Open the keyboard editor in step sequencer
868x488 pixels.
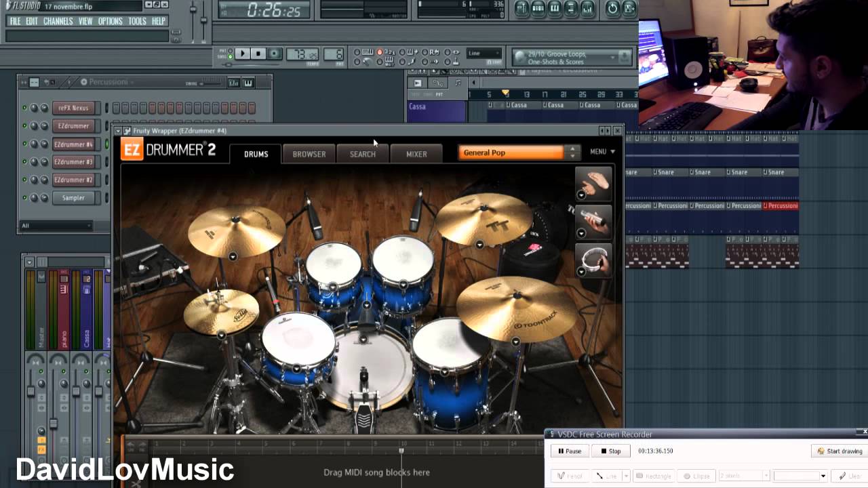[x=248, y=83]
